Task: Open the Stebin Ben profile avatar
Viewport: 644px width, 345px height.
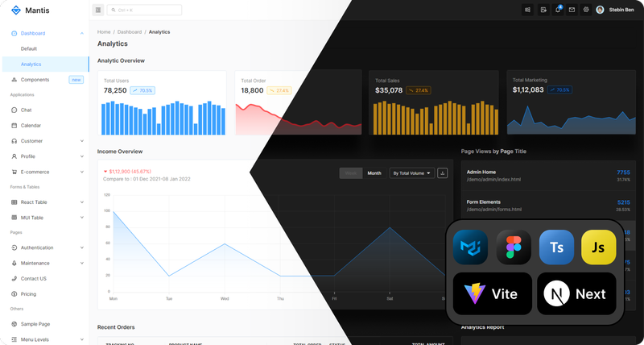Action: pyautogui.click(x=600, y=10)
